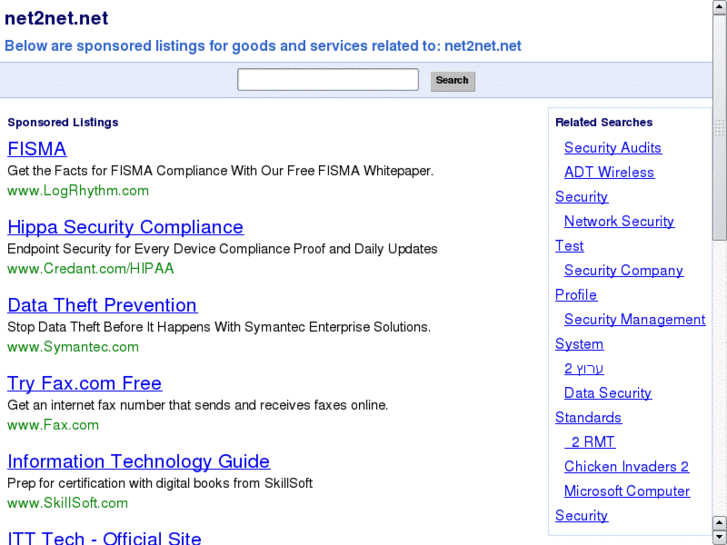Image resolution: width=727 pixels, height=545 pixels.
Task: Open Try Fax.com Free listing
Action: coord(84,384)
